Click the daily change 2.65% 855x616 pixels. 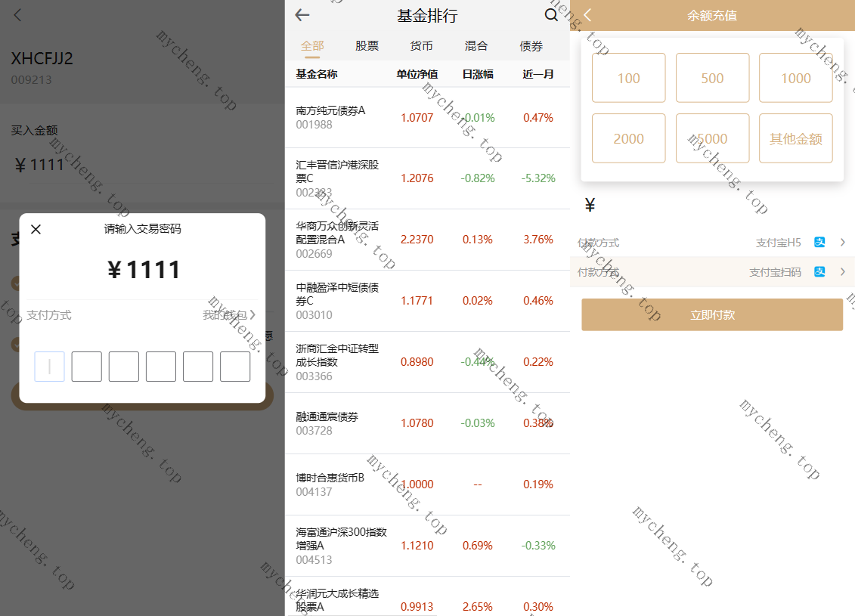click(x=478, y=607)
